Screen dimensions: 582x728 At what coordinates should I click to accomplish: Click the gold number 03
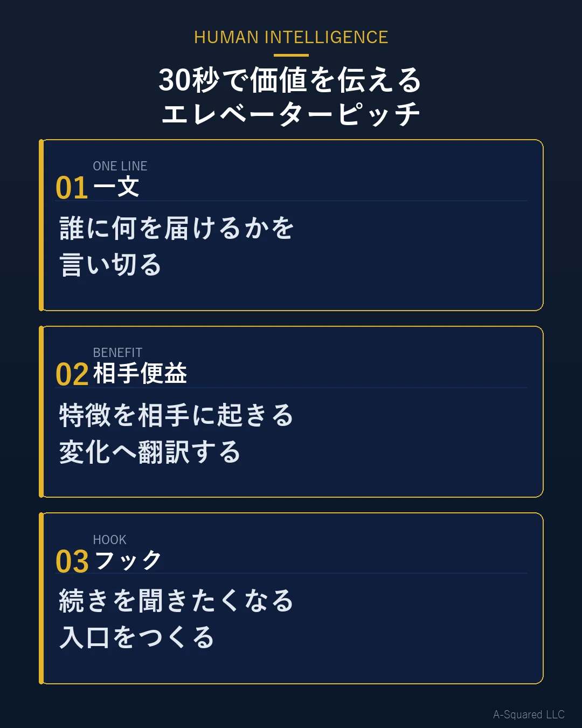coord(72,562)
